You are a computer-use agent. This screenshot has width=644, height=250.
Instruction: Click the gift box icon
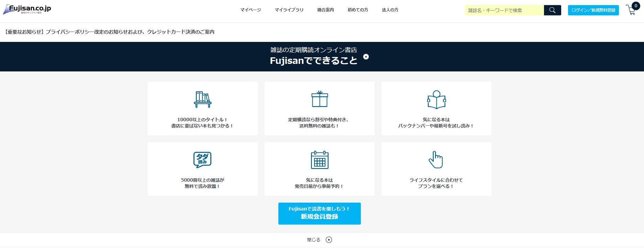click(x=320, y=99)
